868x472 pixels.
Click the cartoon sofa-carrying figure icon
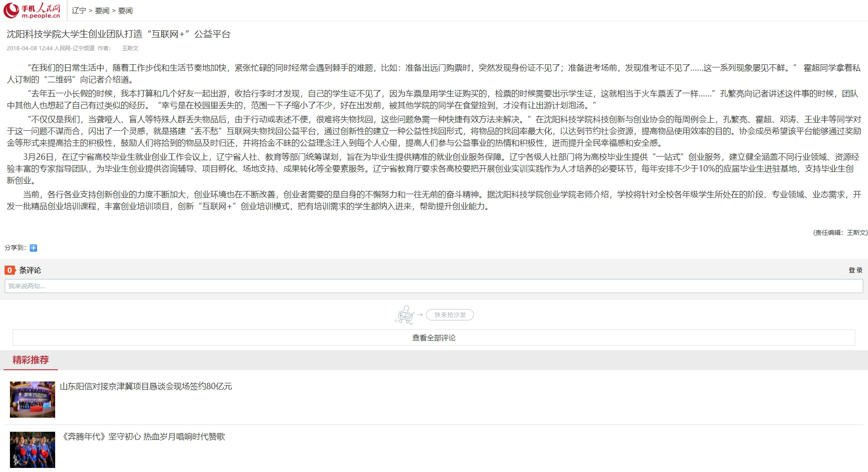click(404, 315)
